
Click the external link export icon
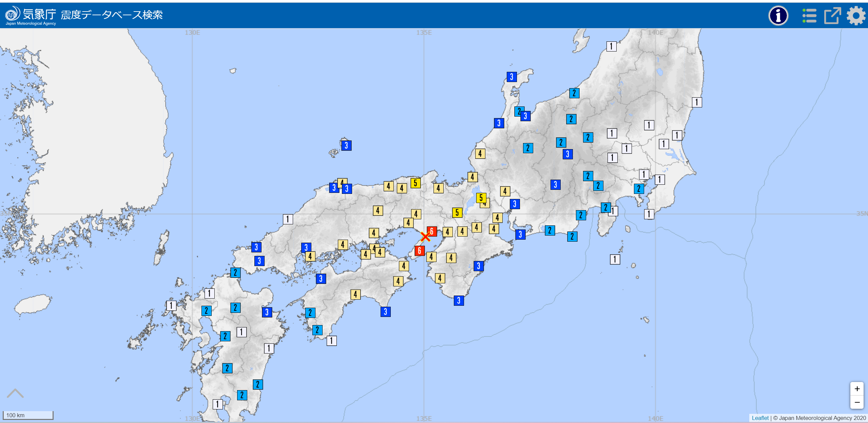[x=832, y=16]
